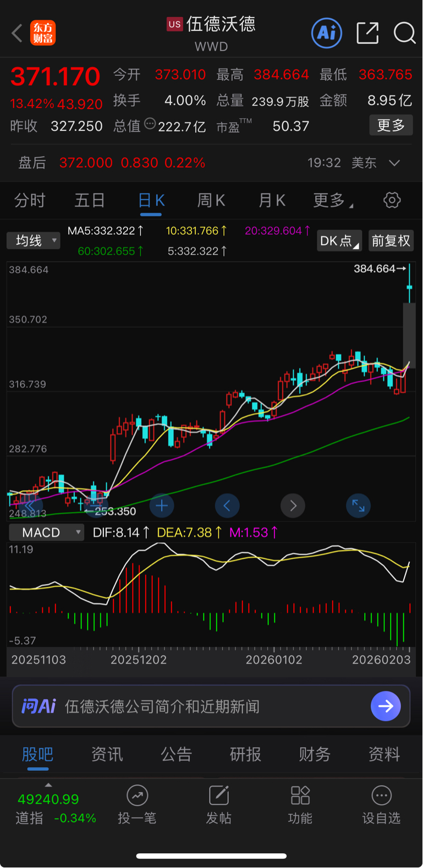423x868 pixels.
Task: Open 功能 functions icon
Action: pos(300,795)
